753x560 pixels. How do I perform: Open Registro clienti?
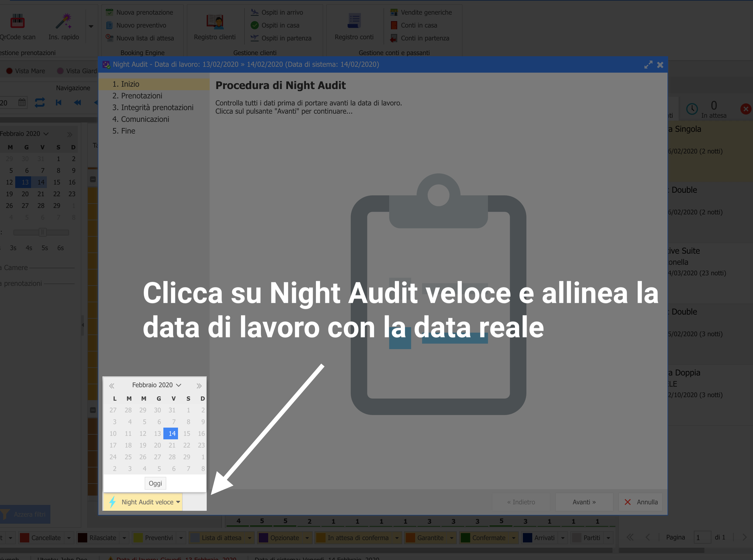click(215, 26)
